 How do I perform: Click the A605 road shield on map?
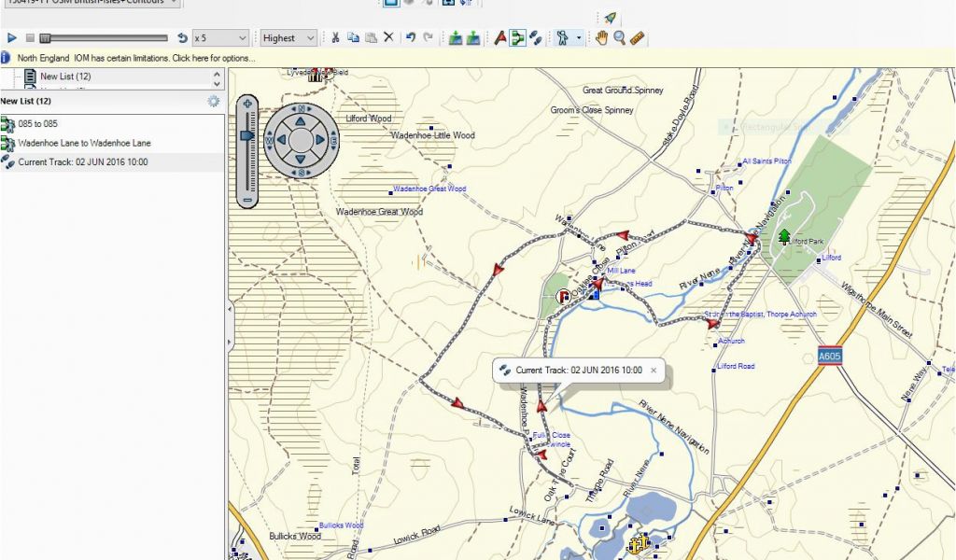pos(829,356)
